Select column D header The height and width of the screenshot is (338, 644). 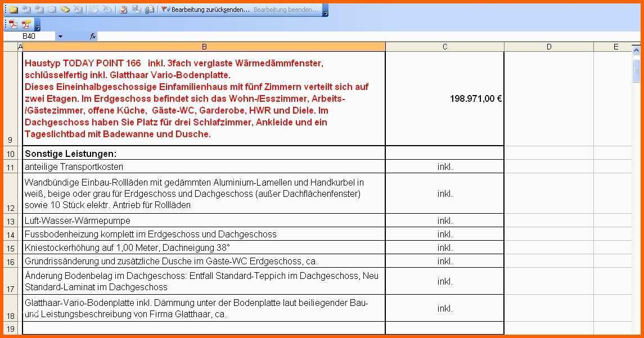549,47
